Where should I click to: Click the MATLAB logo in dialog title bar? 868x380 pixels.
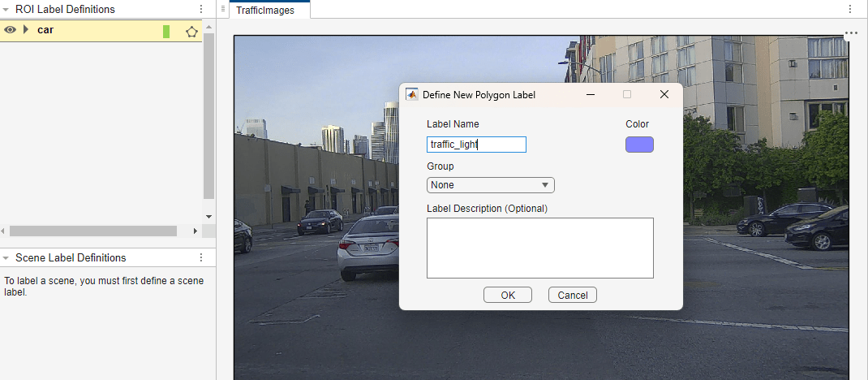(411, 94)
